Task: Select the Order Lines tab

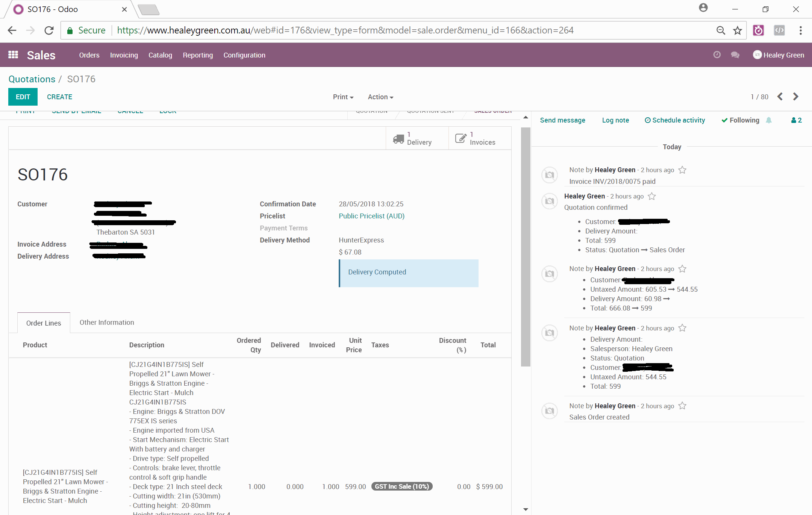Action: click(44, 323)
